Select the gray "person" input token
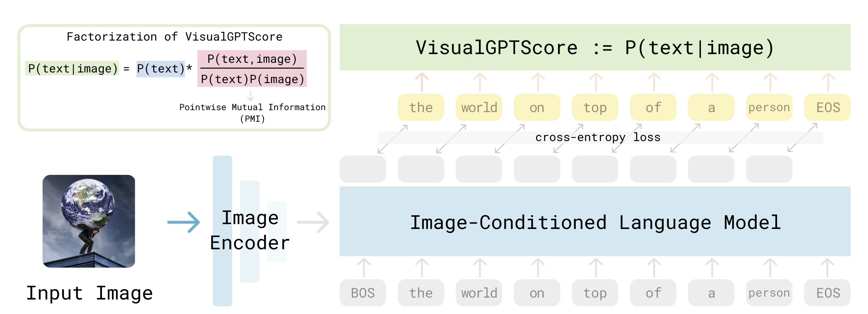Viewport: 868px width, 314px height. (769, 293)
